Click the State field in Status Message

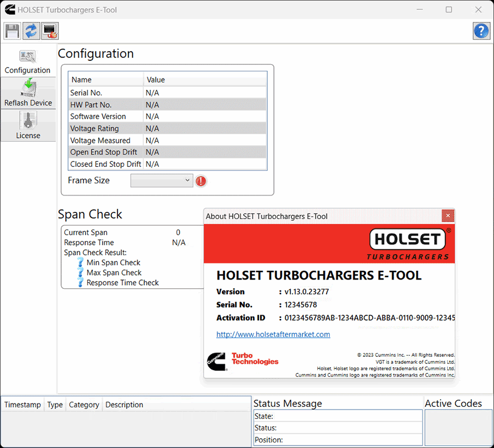click(x=338, y=416)
